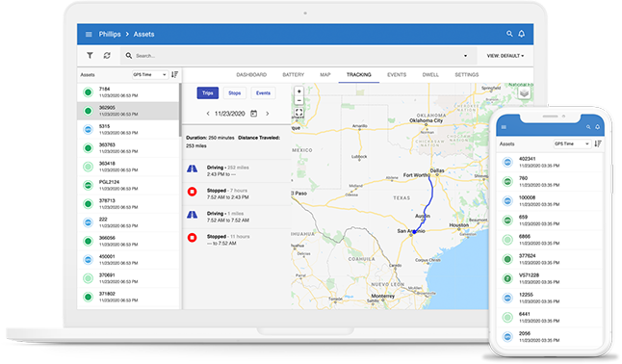Select asset 450001 in the list
The width and height of the screenshot is (622, 364).
(x=128, y=260)
